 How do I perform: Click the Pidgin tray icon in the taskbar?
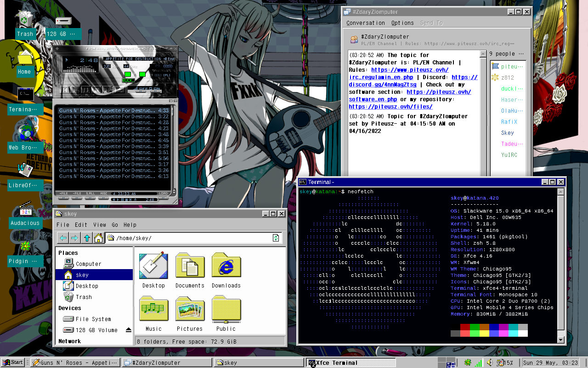[468, 362]
